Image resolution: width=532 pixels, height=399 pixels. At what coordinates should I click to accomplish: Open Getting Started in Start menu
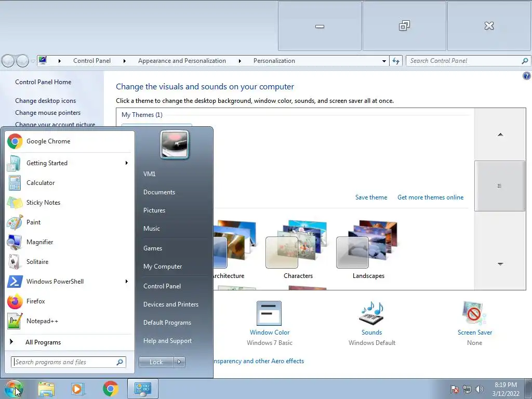click(x=70, y=163)
